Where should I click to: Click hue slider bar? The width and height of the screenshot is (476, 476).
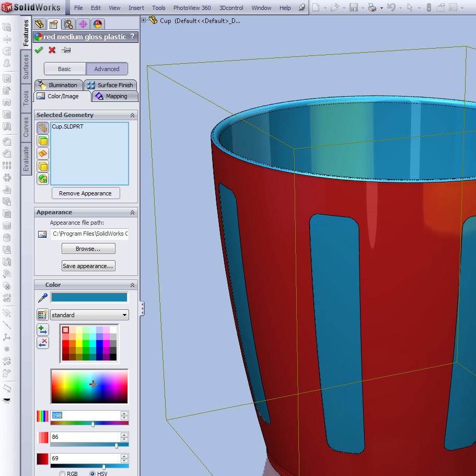pyautogui.click(x=89, y=423)
